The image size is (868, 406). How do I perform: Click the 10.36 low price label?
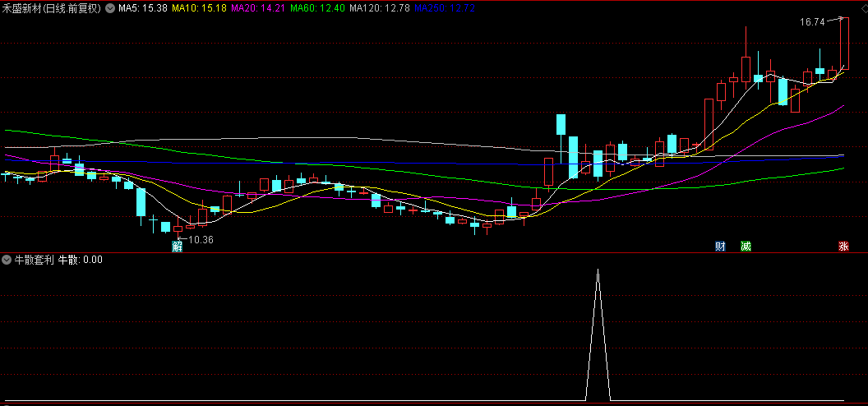(x=201, y=239)
